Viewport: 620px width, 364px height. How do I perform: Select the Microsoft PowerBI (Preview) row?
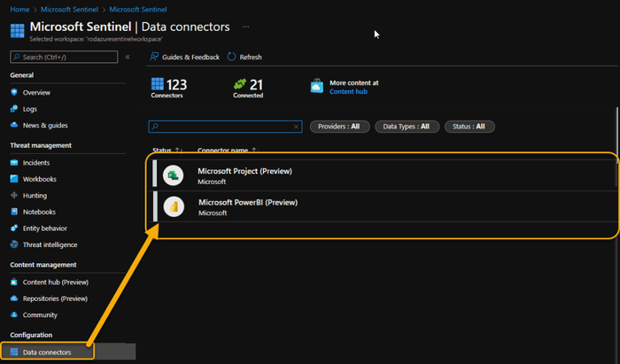coord(384,206)
